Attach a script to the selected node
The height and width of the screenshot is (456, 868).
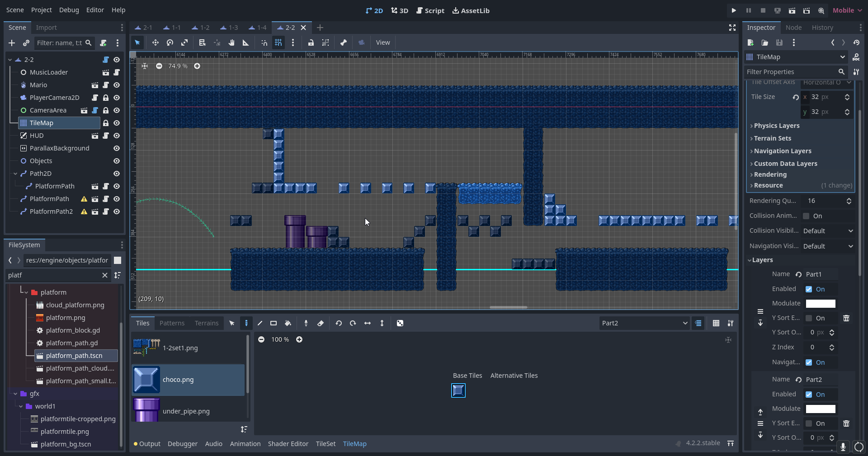point(104,43)
